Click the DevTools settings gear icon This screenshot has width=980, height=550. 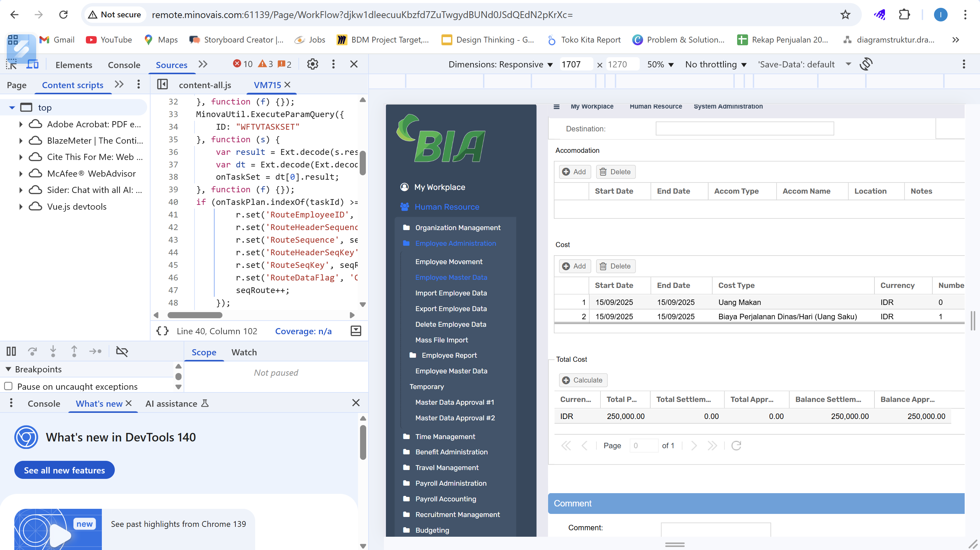312,64
